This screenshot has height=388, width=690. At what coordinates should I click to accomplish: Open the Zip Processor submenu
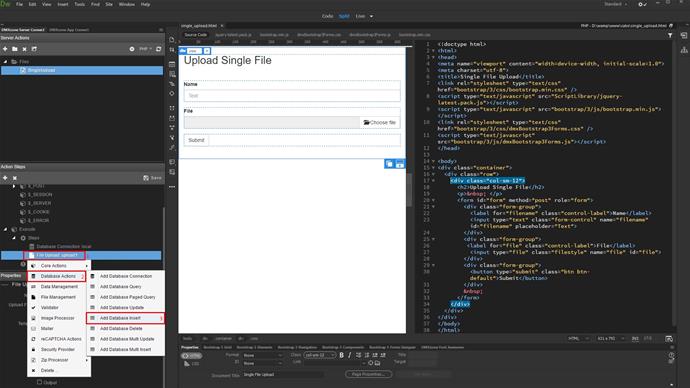59,360
